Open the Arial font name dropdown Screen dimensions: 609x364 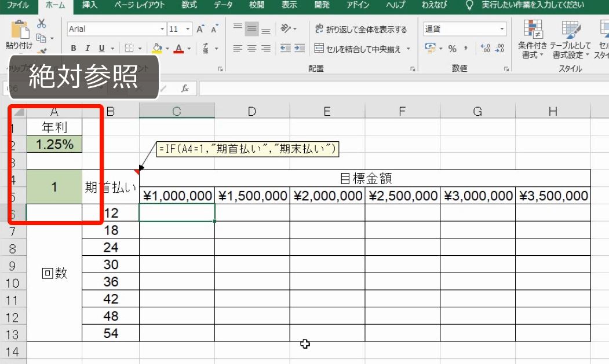(x=162, y=29)
